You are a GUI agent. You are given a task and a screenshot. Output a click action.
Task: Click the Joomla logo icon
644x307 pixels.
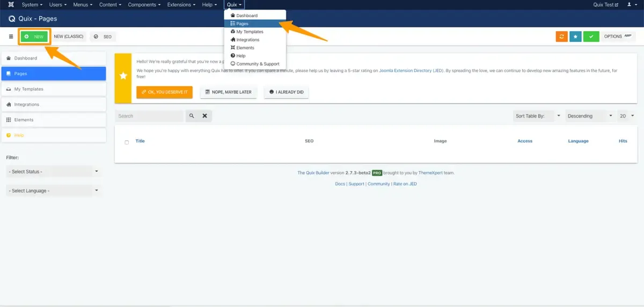(11, 5)
